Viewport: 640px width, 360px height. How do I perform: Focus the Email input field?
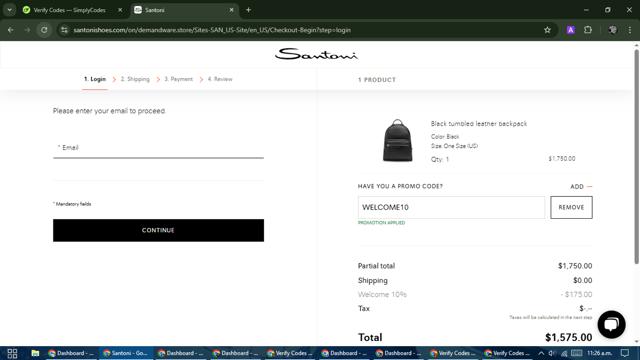point(158,148)
